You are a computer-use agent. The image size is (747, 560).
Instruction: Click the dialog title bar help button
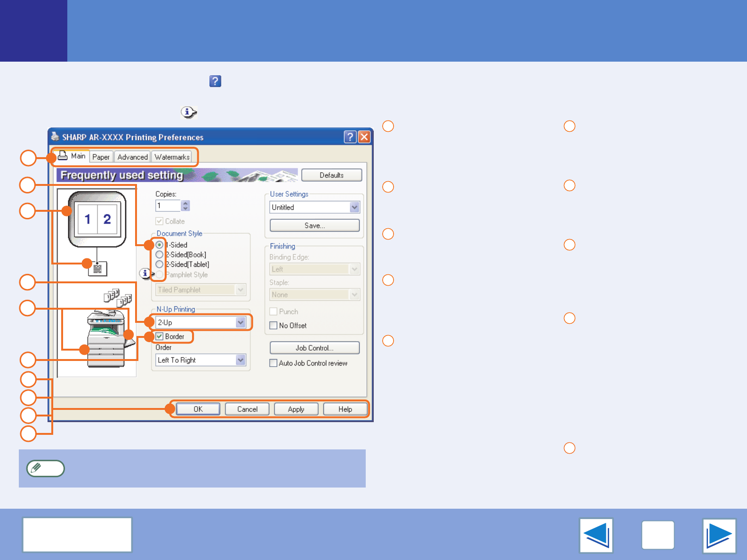[x=350, y=137]
